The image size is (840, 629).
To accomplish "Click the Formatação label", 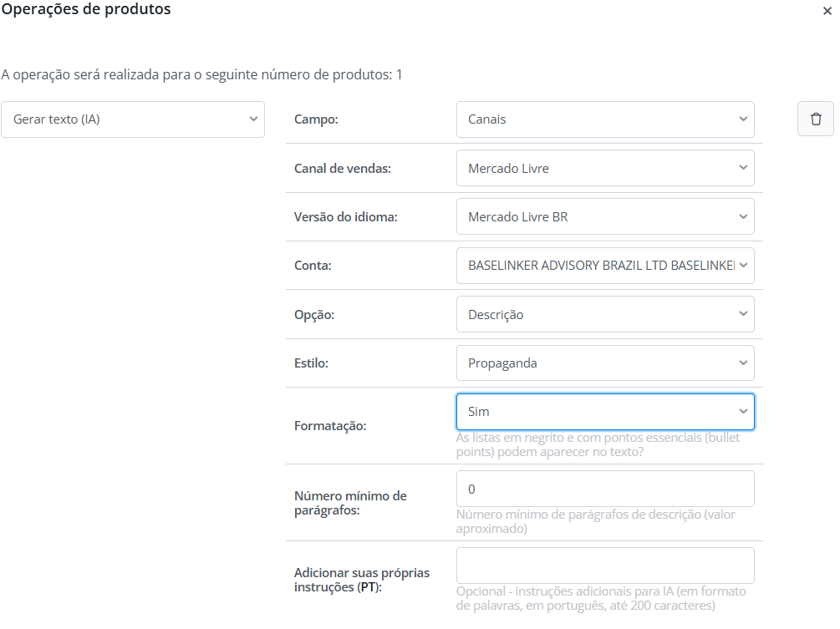I will coord(330,426).
